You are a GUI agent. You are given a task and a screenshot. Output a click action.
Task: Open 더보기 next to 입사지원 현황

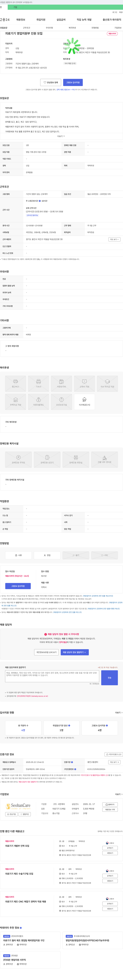[119, 713]
